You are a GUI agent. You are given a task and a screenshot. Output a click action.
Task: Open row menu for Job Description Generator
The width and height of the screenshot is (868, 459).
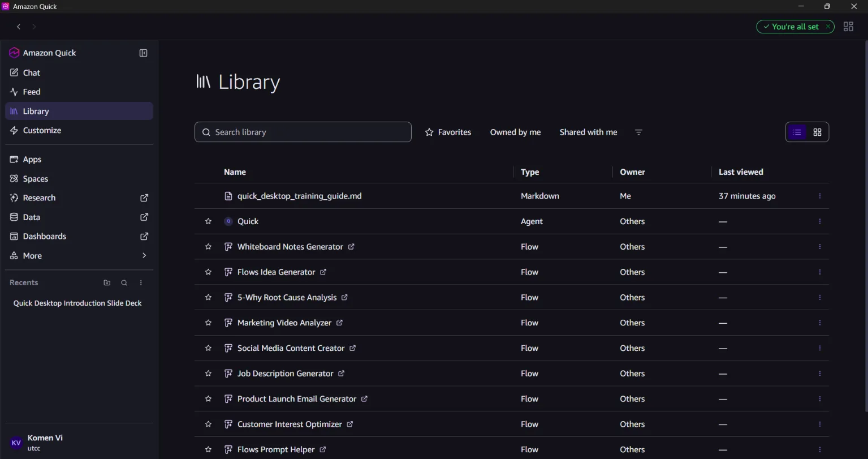[x=820, y=374]
